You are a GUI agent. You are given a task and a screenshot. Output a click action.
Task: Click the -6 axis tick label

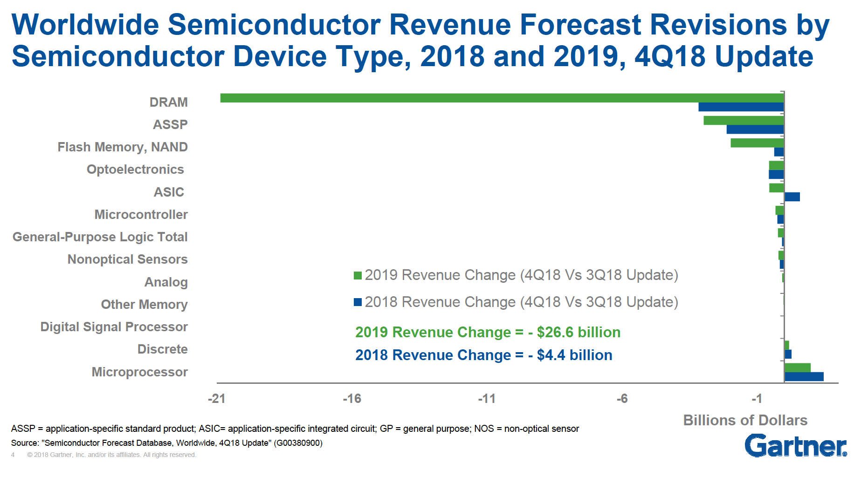[x=622, y=399]
